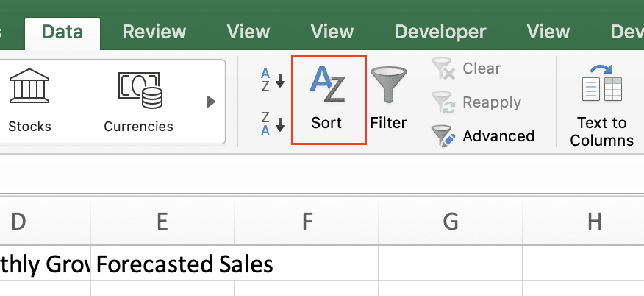
Task: Sort ascending with the A-to-Z icon
Action: 272,79
